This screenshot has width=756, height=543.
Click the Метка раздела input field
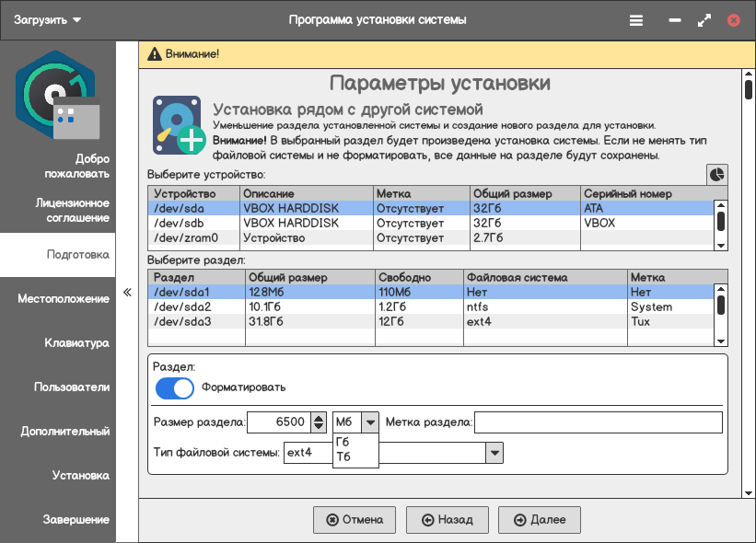599,422
